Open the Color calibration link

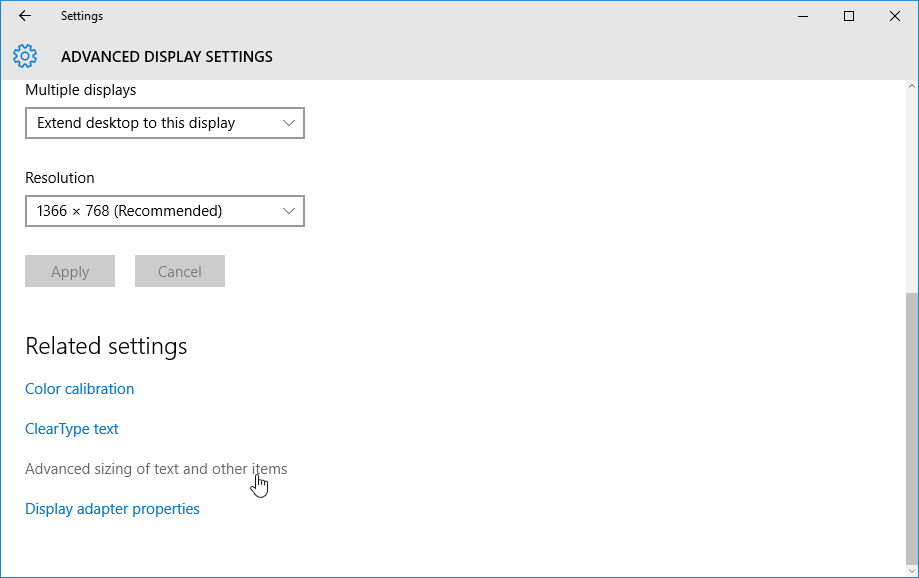(80, 389)
